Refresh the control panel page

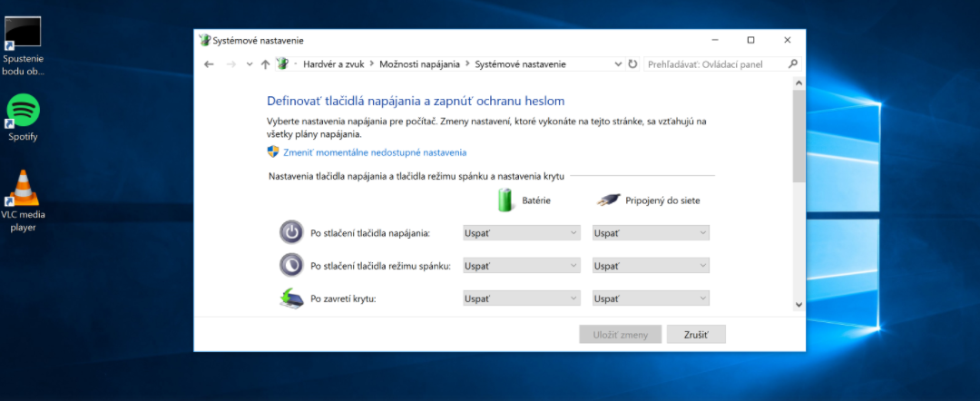632,64
